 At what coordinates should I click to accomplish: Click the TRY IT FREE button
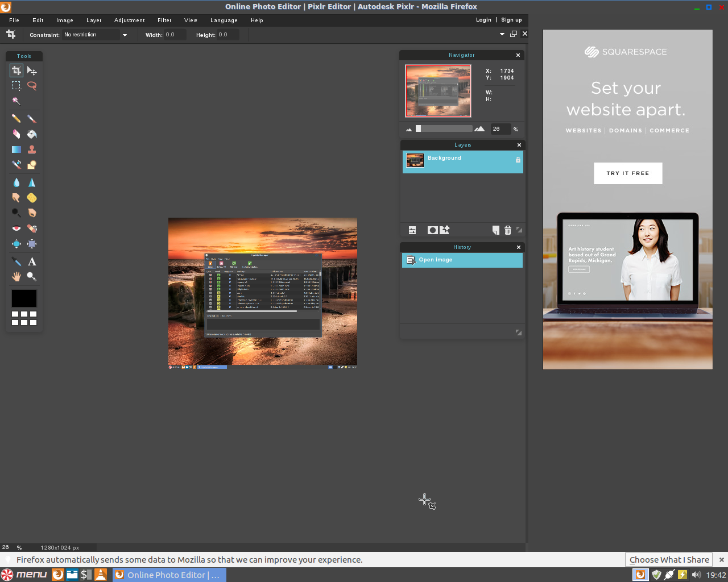click(628, 173)
